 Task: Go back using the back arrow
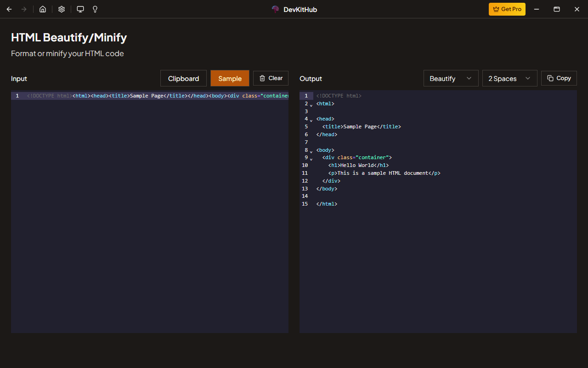[x=9, y=9]
